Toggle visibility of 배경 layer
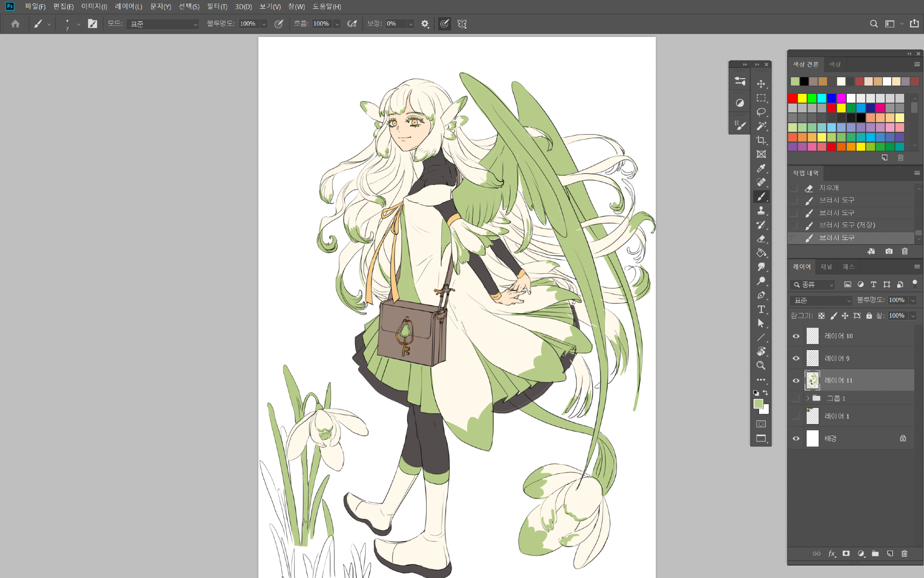 [x=796, y=438]
